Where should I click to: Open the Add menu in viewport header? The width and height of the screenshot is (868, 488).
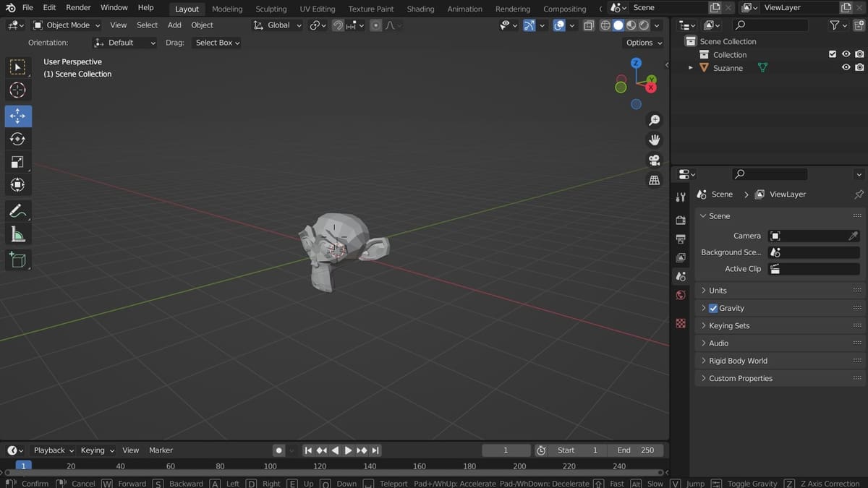click(174, 25)
